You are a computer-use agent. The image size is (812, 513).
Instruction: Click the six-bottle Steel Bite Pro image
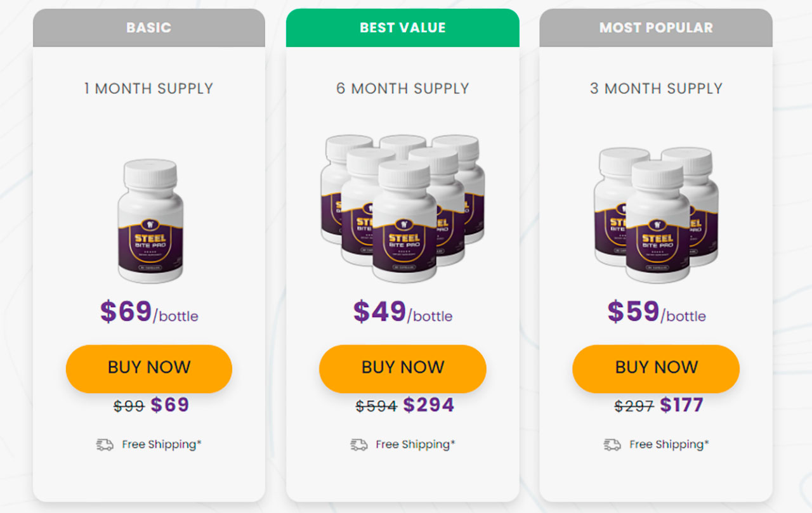[x=403, y=208]
